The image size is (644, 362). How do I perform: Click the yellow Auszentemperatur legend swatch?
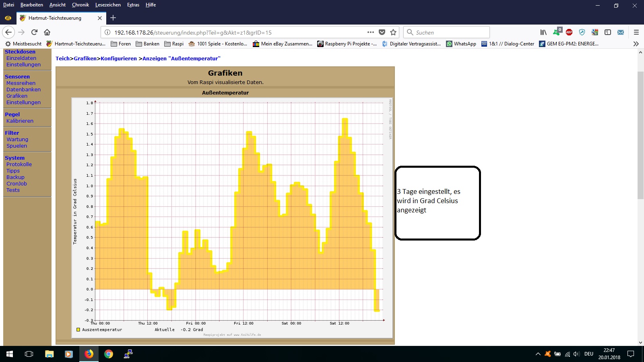(x=78, y=330)
